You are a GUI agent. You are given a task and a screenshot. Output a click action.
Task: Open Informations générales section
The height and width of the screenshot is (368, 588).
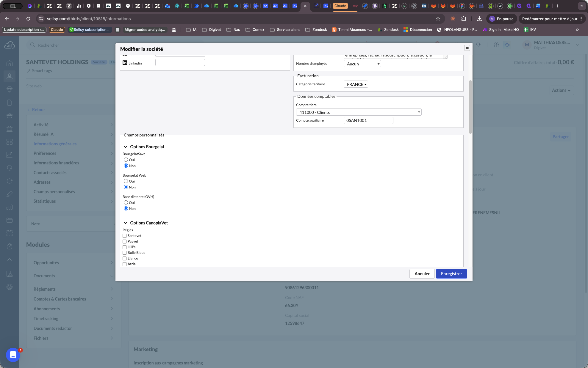coord(73,144)
